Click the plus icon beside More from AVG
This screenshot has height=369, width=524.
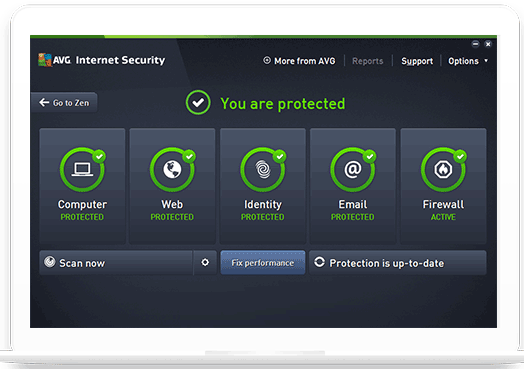click(267, 60)
